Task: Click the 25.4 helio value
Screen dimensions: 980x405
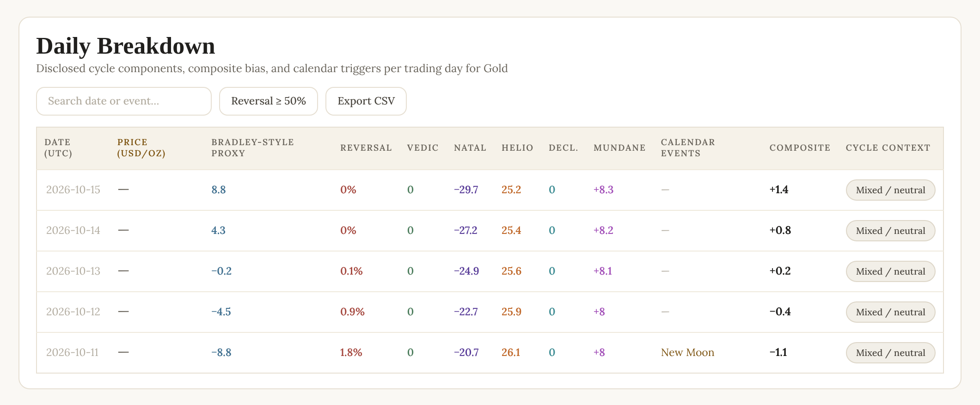Action: coord(511,231)
